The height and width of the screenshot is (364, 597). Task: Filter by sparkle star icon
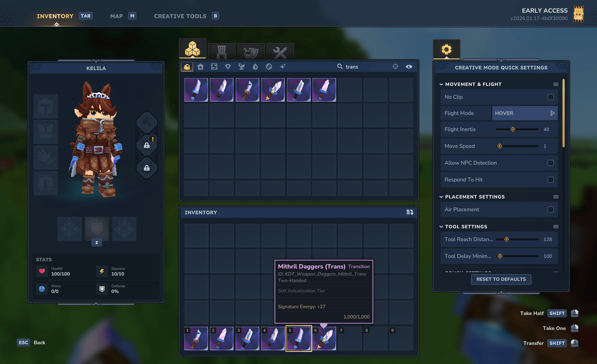pyautogui.click(x=283, y=67)
